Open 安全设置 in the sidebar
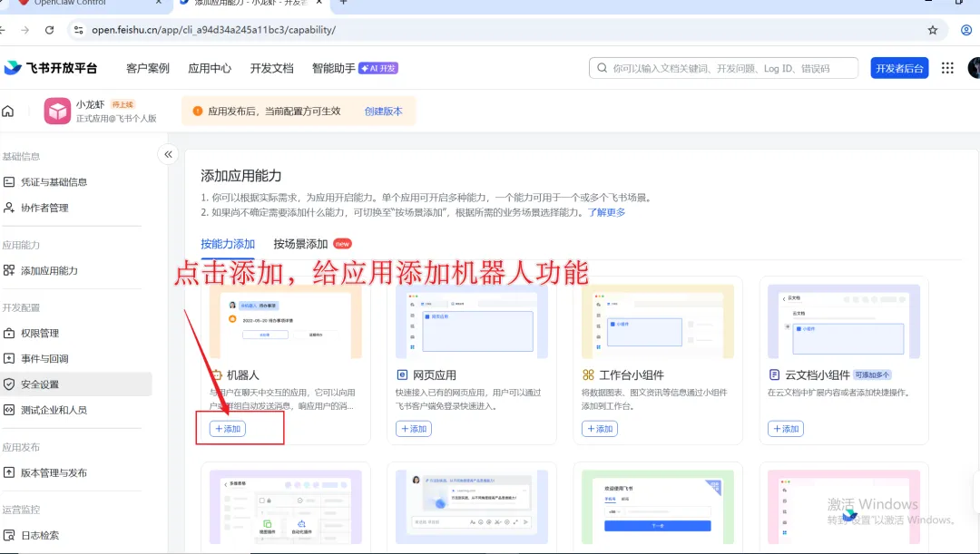The image size is (980, 554). tap(75, 384)
